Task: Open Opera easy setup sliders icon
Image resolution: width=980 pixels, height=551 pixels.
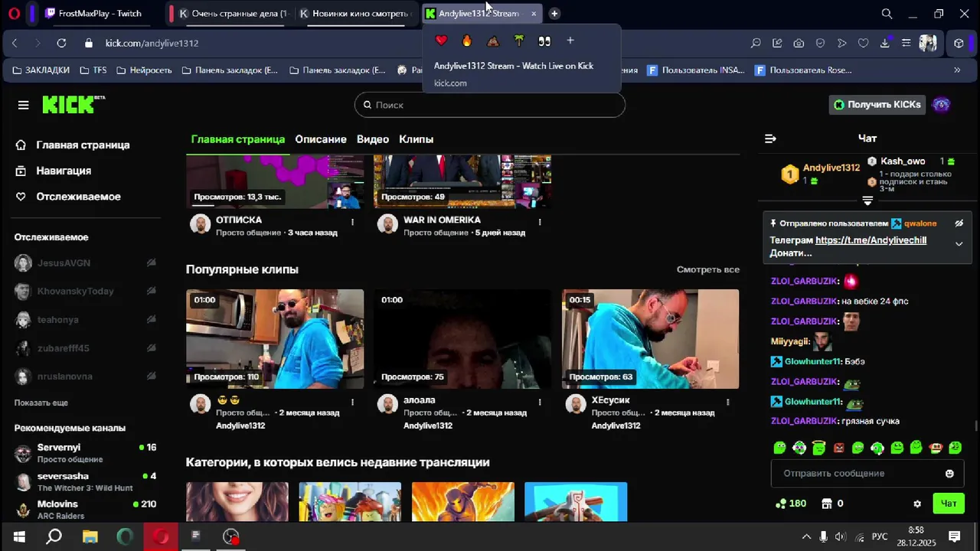Action: (906, 44)
